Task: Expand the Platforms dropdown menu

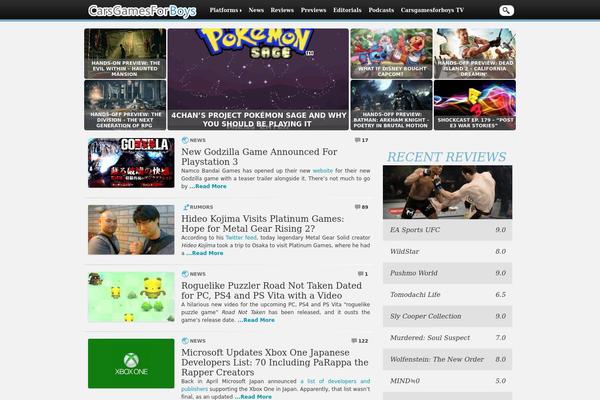Action: (x=225, y=10)
